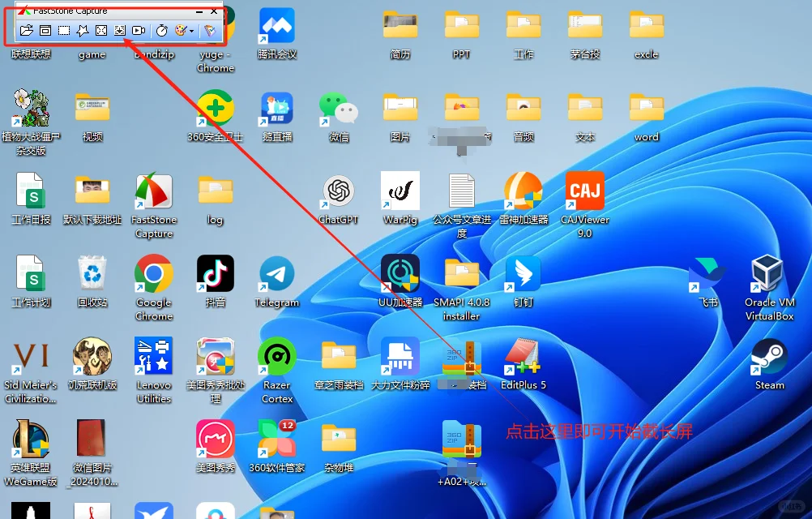This screenshot has height=519, width=812.
Task: Capture the active window with FastStone
Action: tap(45, 31)
